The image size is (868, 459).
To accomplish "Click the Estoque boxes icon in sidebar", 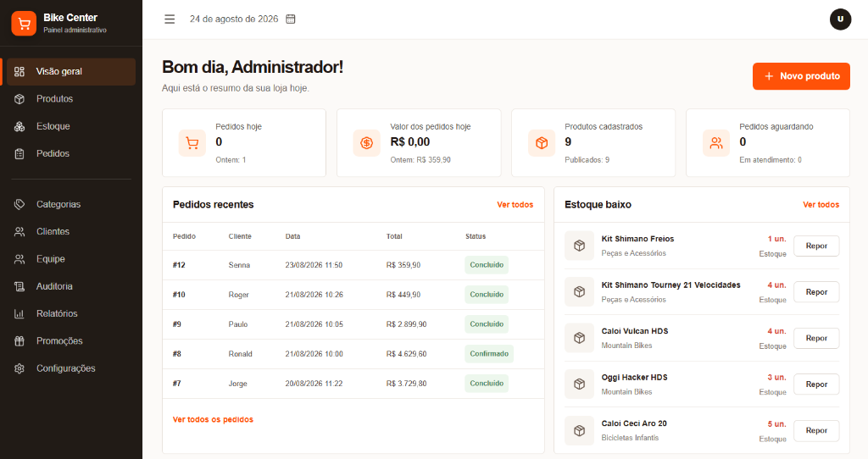I will pos(19,126).
